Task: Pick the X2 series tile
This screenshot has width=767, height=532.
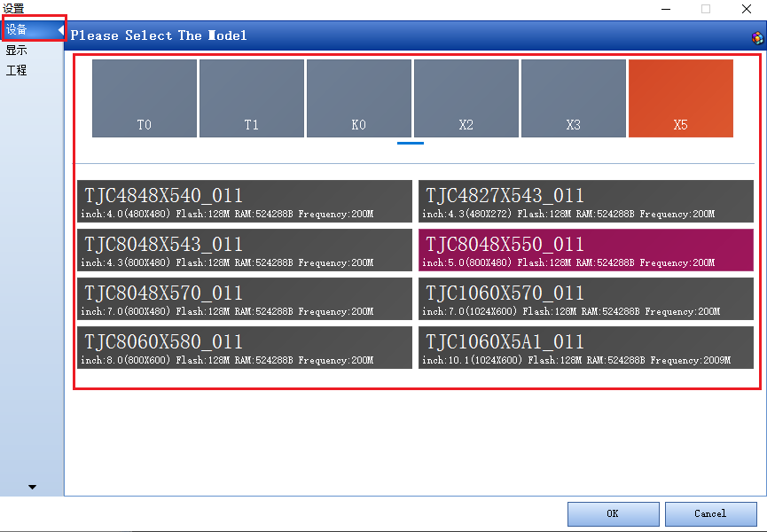Action: click(x=466, y=98)
